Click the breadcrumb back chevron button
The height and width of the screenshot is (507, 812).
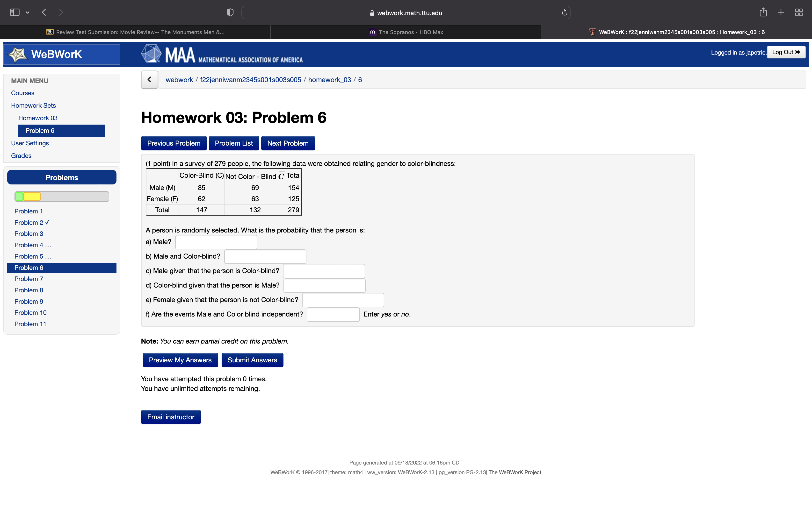(x=150, y=79)
